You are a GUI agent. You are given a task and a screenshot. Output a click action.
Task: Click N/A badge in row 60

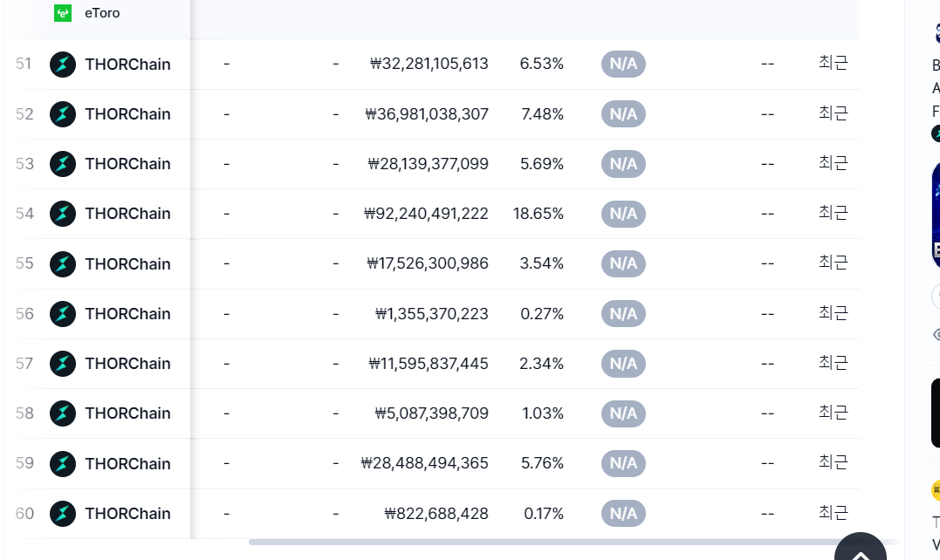623,513
